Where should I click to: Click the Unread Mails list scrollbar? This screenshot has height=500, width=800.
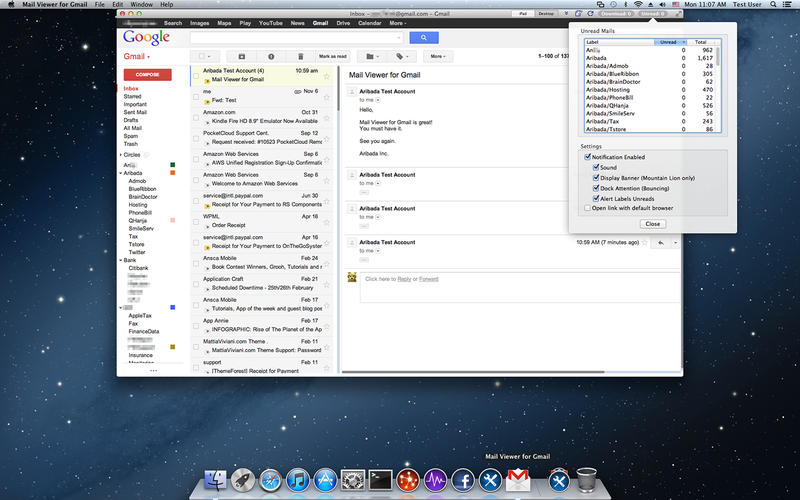coord(718,56)
